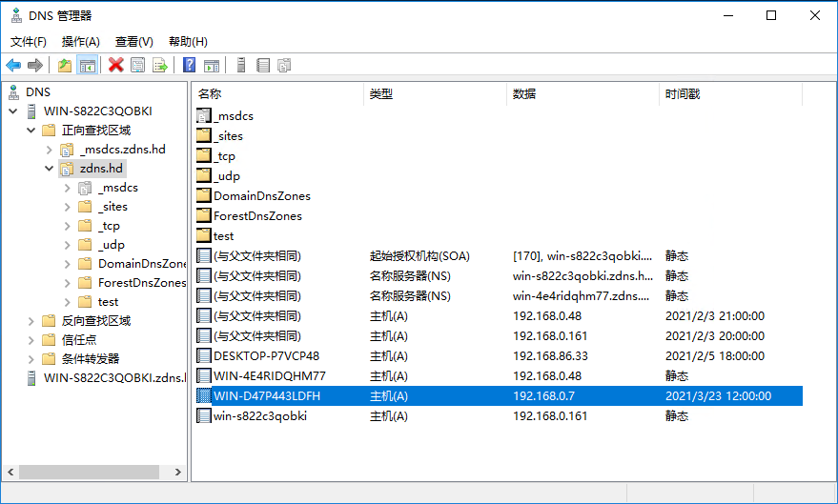838x504 pixels.
Task: Select the ForestDnsZones folder in list pane
Action: [257, 215]
